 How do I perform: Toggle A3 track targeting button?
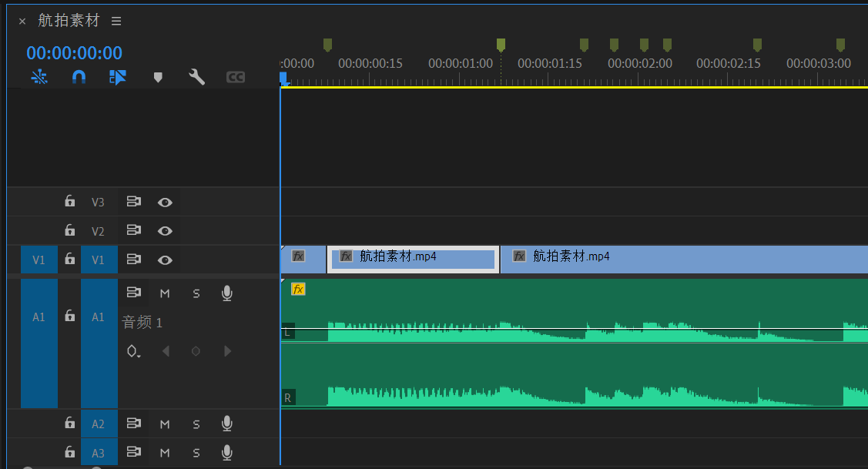click(99, 452)
